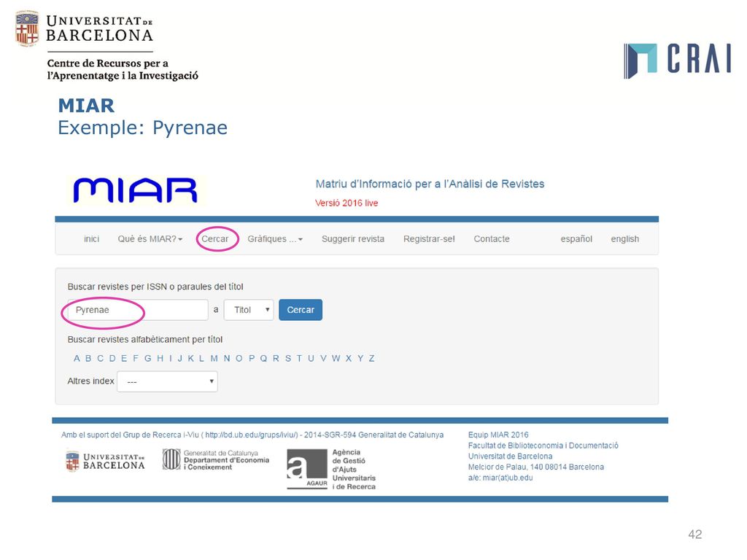
Task: Click the Matriu d'Informació per a l'Anàlisi heading
Action: point(430,184)
